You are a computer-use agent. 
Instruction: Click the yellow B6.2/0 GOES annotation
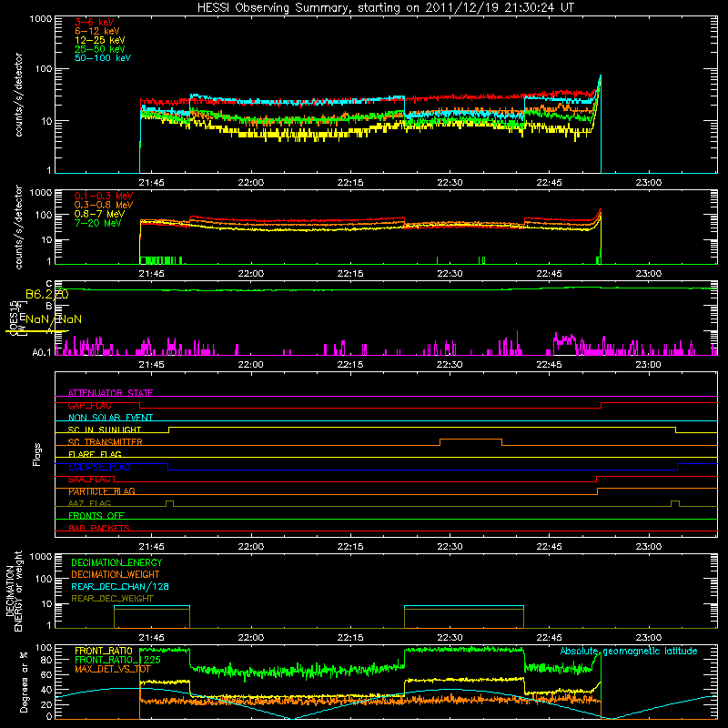47,294
